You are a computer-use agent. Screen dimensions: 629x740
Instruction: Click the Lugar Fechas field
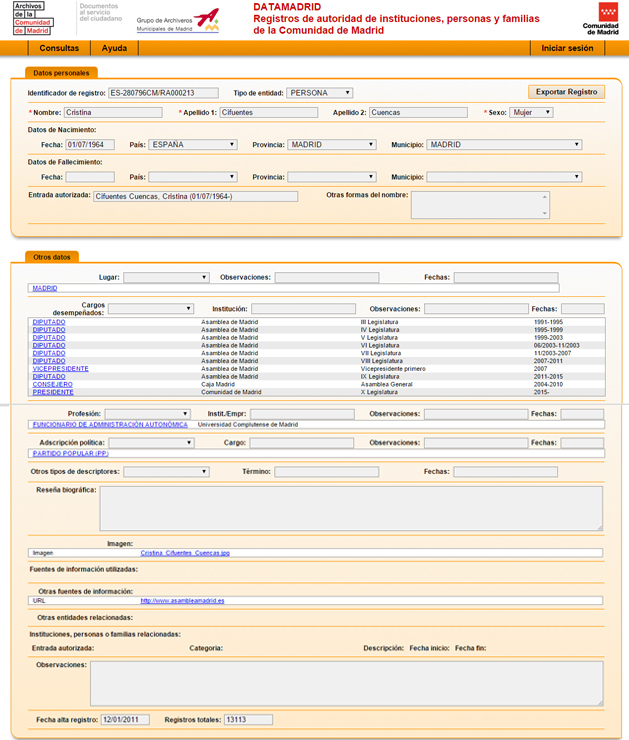tap(506, 278)
